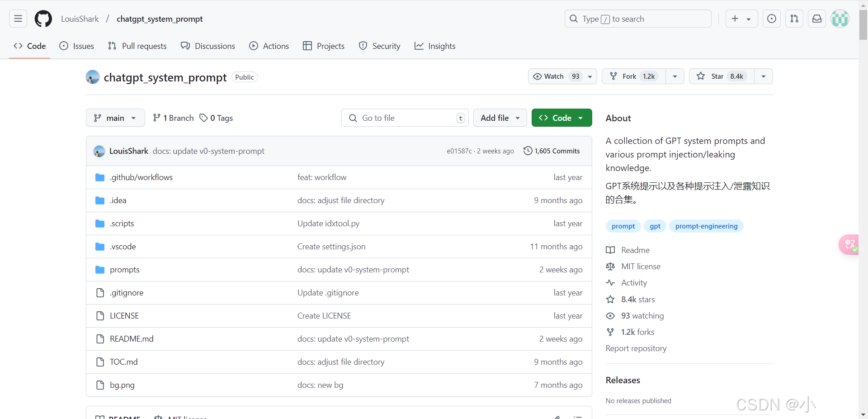Open the hamburger navigation menu
Viewport: 868px width, 419px height.
[18, 19]
